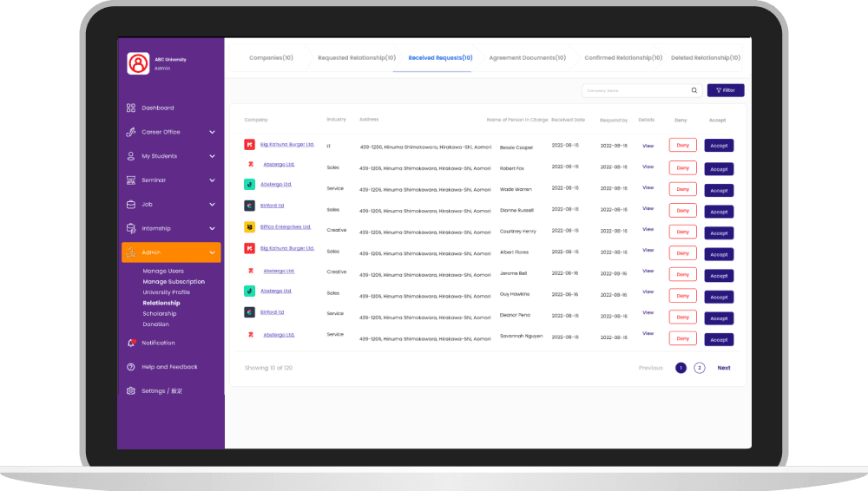The height and width of the screenshot is (491, 868).
Task: Switch to Companies(10) tab
Action: (271, 57)
